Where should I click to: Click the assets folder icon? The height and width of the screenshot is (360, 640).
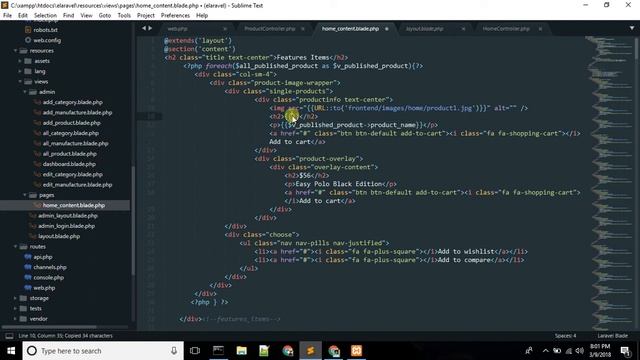(x=28, y=61)
